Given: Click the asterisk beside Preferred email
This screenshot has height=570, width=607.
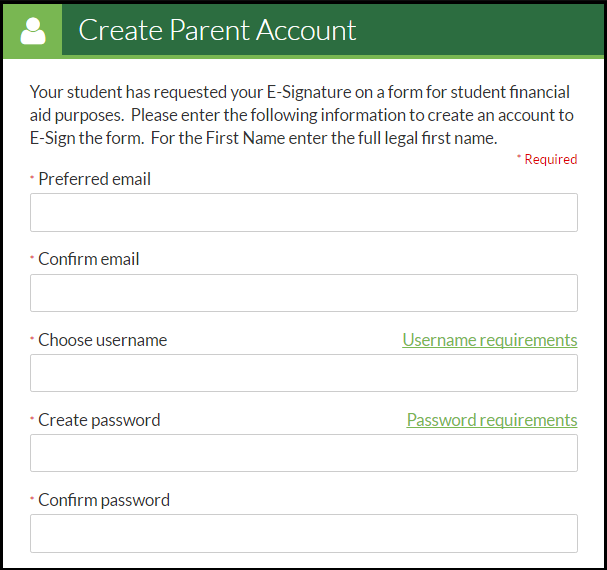Looking at the screenshot, I should 32,177.
